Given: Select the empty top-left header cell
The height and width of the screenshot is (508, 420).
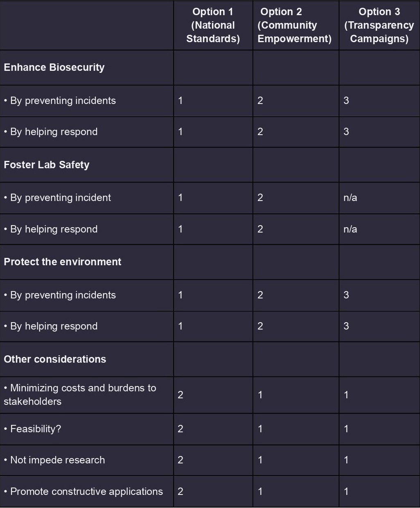Looking at the screenshot, I should [x=86, y=25].
